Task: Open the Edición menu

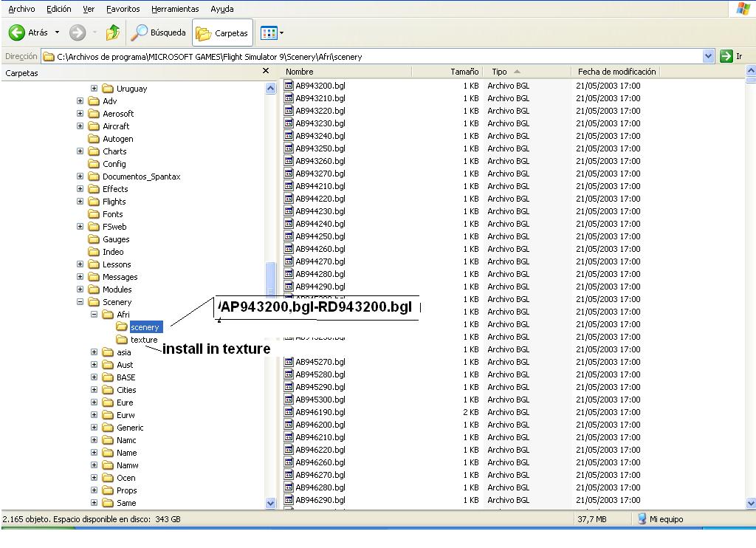Action: pyautogui.click(x=59, y=9)
